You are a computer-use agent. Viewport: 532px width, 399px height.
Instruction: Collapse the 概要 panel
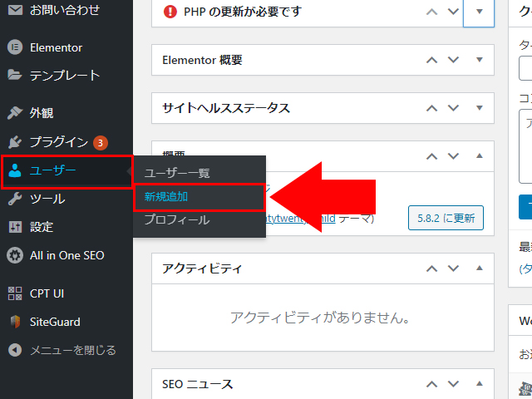click(479, 156)
